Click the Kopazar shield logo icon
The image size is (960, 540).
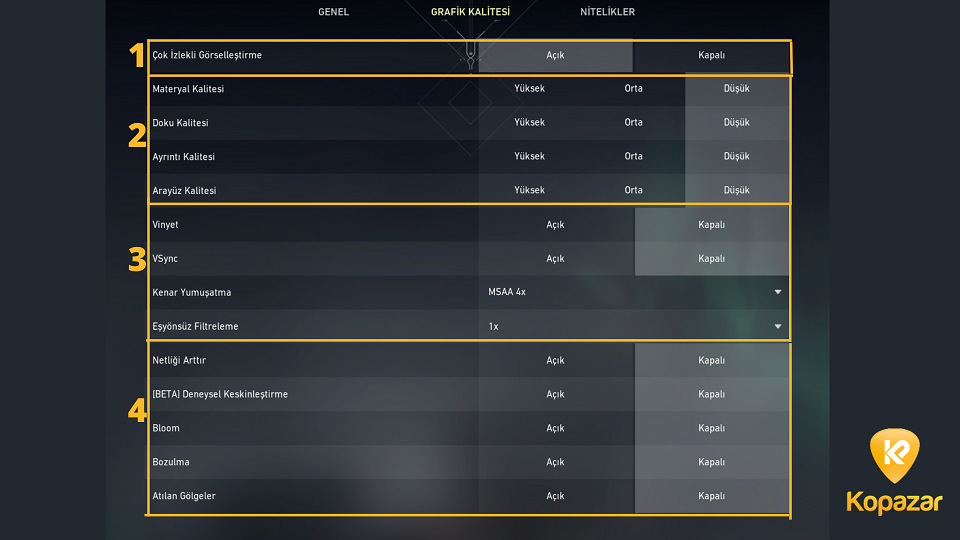(894, 456)
